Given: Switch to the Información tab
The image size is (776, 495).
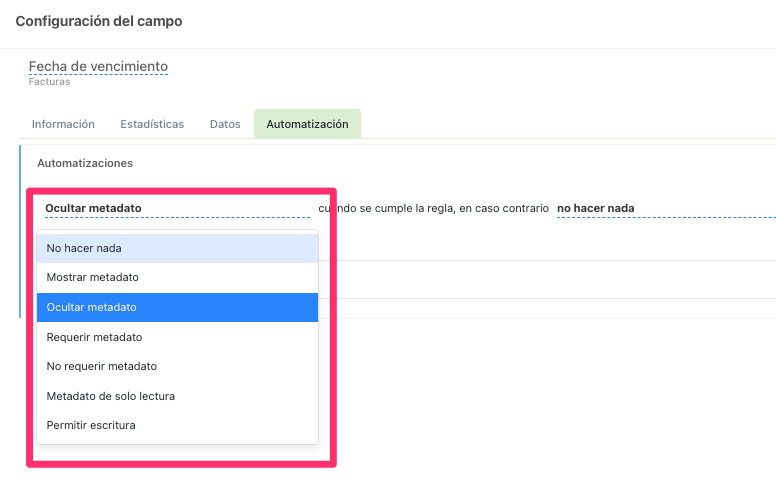Looking at the screenshot, I should [63, 124].
